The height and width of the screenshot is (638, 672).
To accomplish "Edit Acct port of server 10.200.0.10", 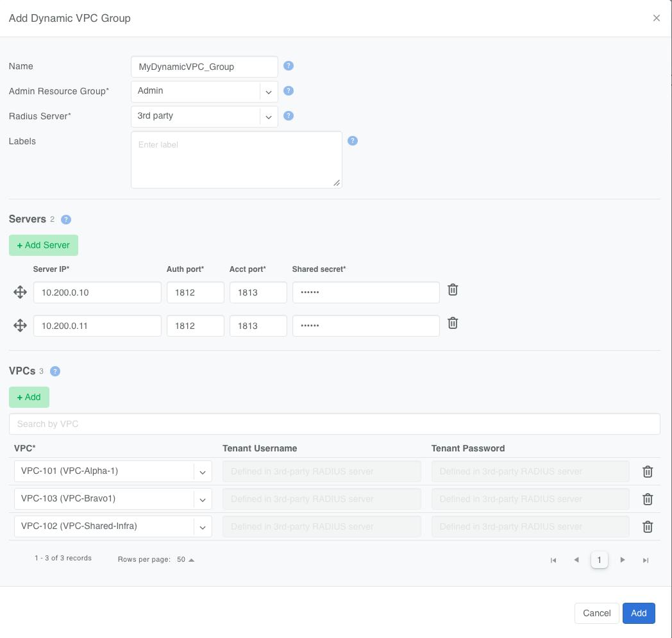I will coord(258,292).
